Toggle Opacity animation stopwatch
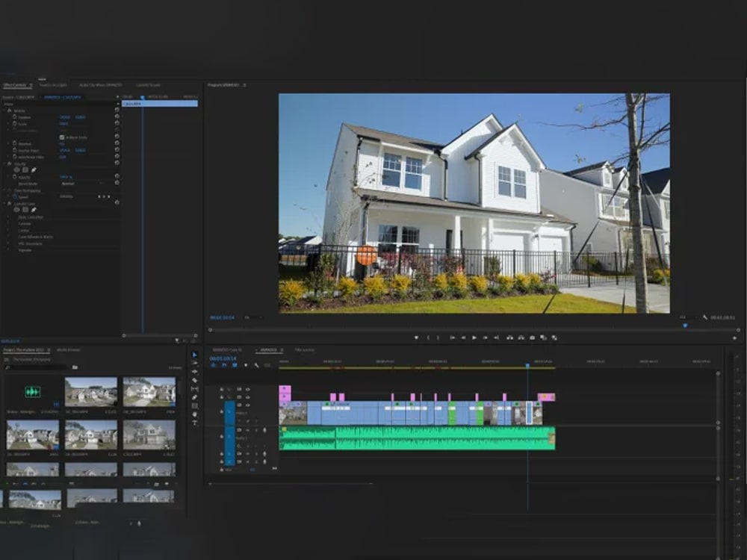Viewport: 747px width, 560px height. (x=14, y=176)
